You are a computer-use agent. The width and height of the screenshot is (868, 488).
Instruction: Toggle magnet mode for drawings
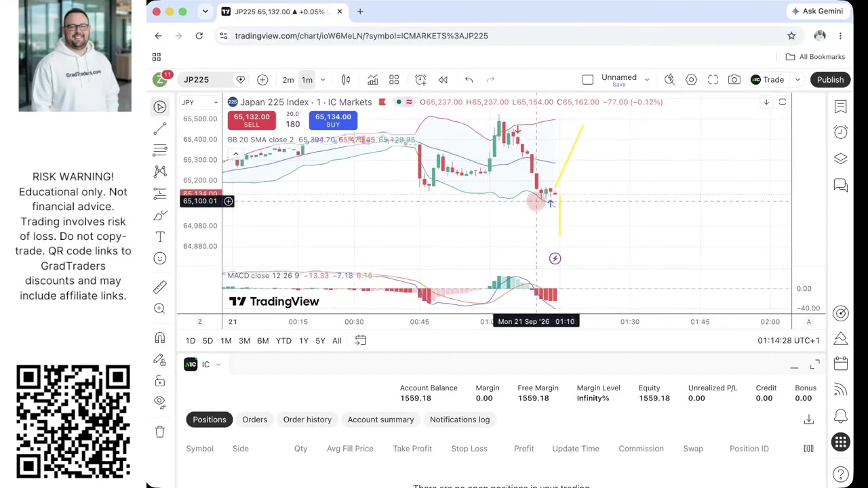pos(160,338)
